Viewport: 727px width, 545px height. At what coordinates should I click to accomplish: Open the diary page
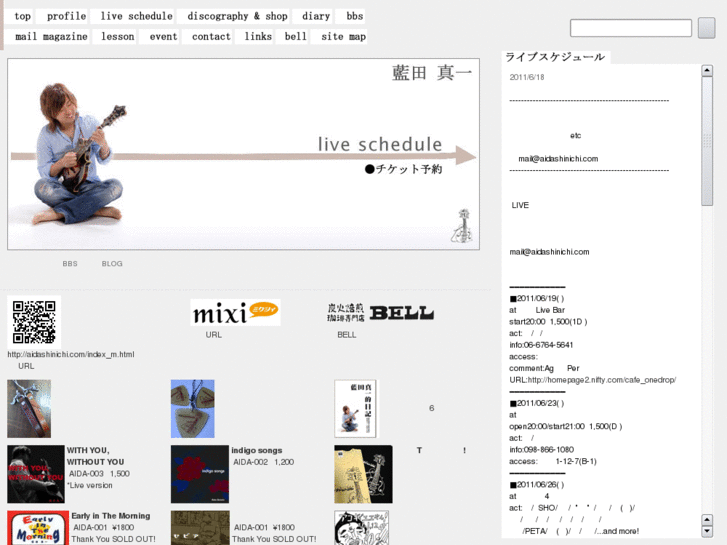coord(316,16)
